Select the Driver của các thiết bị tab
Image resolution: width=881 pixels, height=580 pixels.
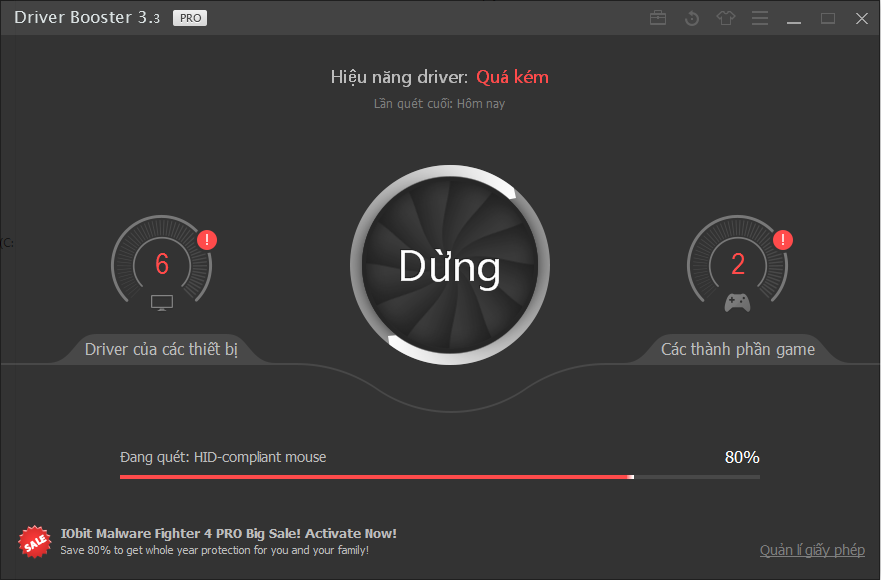coord(161,349)
